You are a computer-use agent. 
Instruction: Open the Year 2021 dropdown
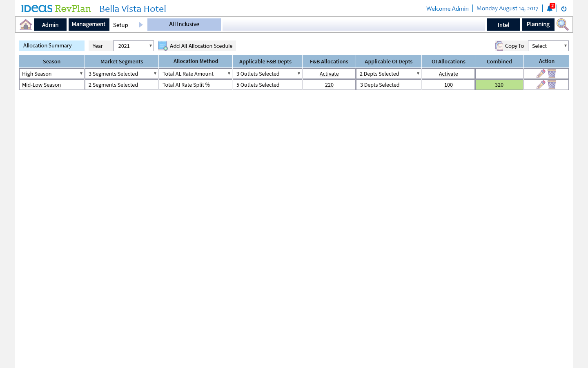(134, 46)
